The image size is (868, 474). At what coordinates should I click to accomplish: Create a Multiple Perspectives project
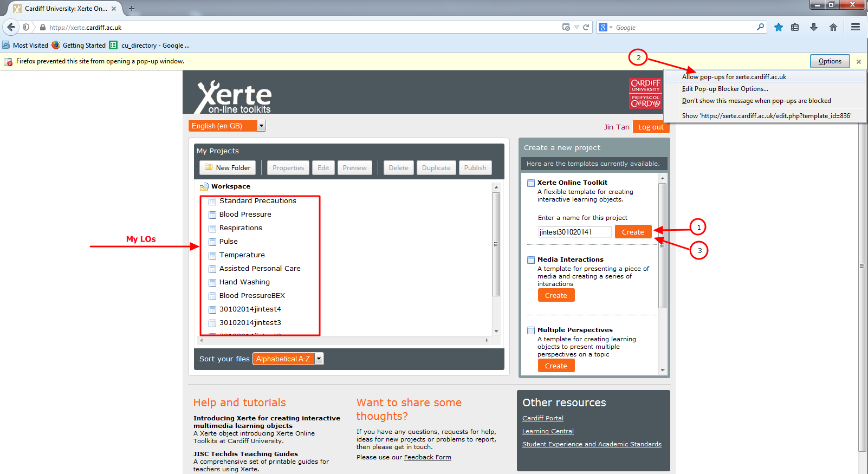556,366
